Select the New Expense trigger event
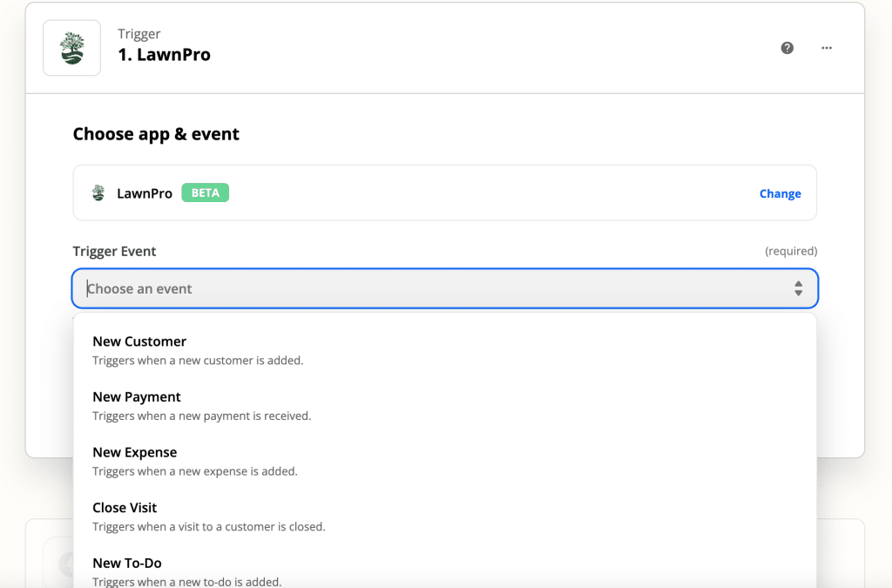The height and width of the screenshot is (588, 892). (445, 461)
